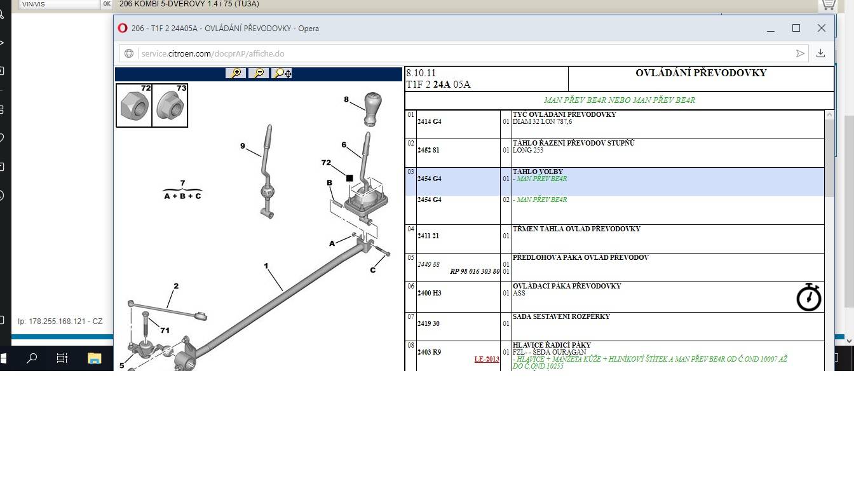868x488 pixels.
Task: Click PŘEDLOHOVÁ PÁKA OVLÁD PŘEVODOV description
Action: 581,257
